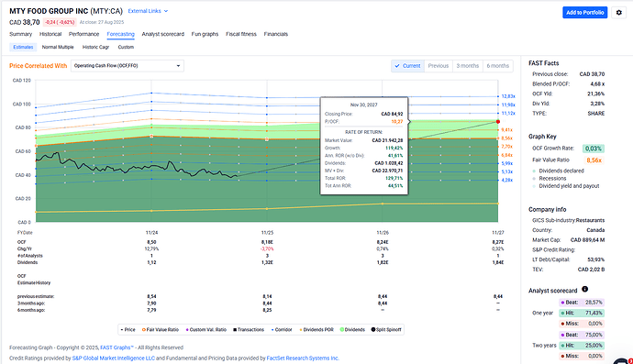The image size is (633, 364).
Task: Click the price change -0,24 badge
Action: tap(60, 22)
